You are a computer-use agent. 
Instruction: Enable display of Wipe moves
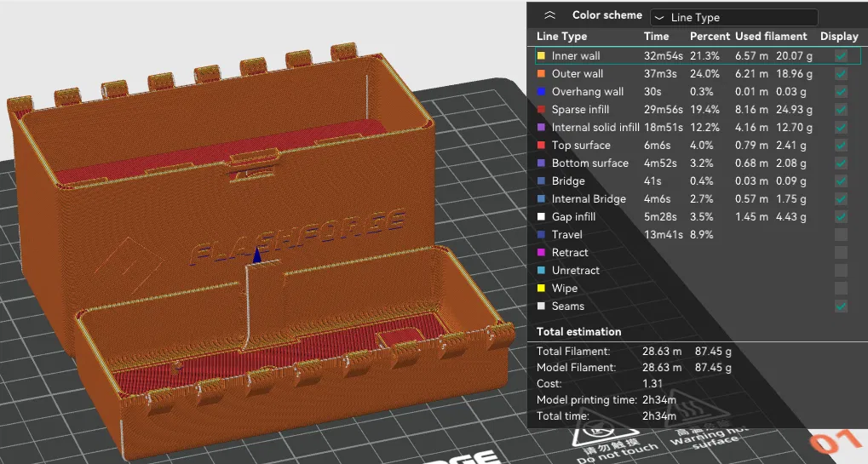pyautogui.click(x=841, y=288)
